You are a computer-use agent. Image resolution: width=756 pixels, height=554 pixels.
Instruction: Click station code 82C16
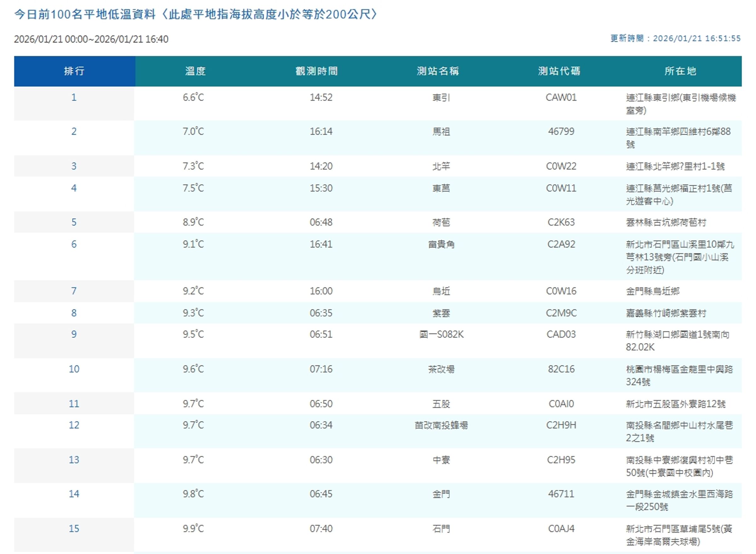tap(561, 369)
